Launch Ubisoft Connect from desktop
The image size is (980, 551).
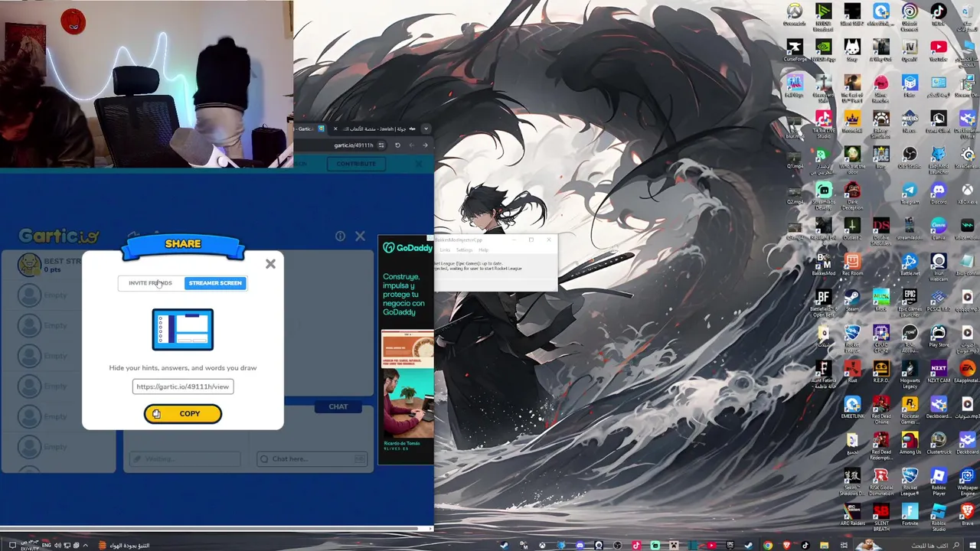[x=910, y=16]
